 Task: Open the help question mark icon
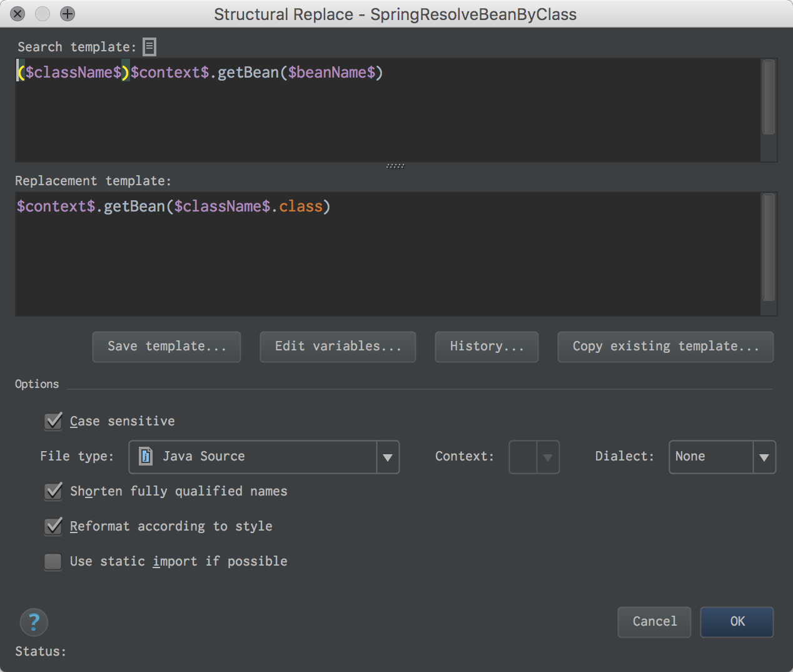point(34,622)
